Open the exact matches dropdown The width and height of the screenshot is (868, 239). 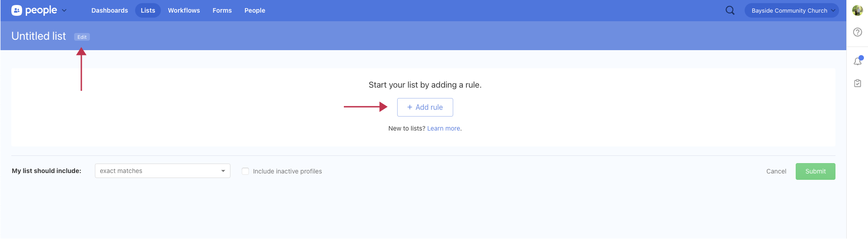tap(163, 171)
